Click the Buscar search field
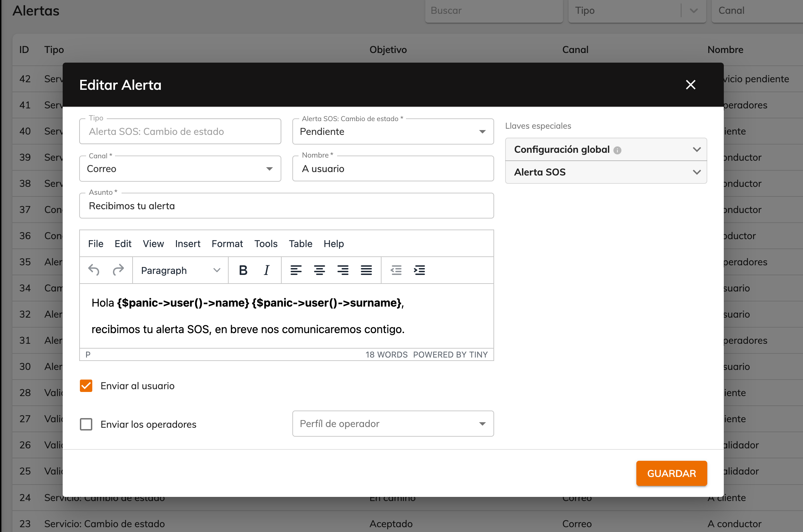 pyautogui.click(x=494, y=11)
